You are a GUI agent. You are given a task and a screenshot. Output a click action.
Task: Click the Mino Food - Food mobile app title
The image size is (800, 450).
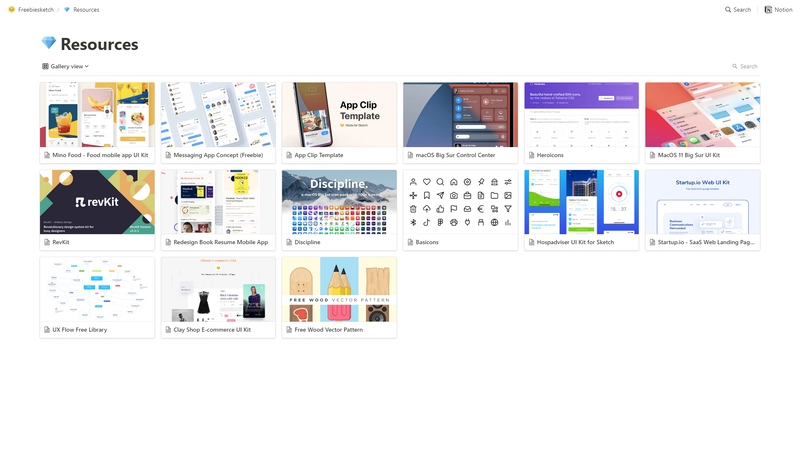click(100, 155)
